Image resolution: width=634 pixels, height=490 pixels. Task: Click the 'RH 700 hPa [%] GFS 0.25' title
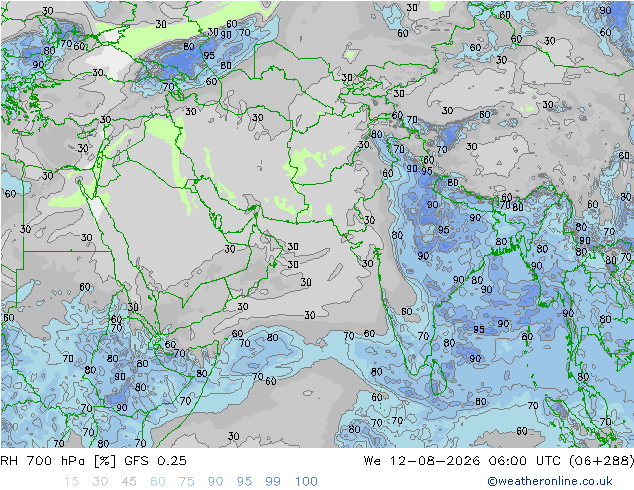tap(93, 461)
